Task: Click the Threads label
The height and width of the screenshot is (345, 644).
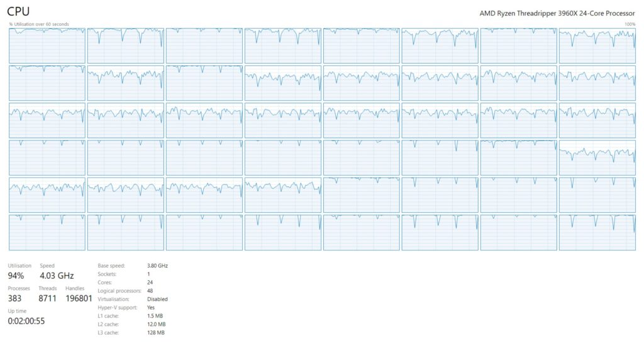Action: (48, 288)
